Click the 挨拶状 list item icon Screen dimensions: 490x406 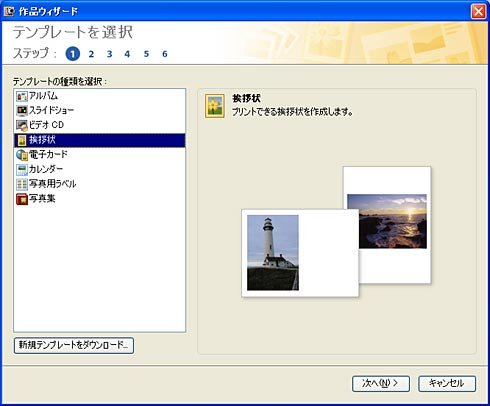(x=22, y=140)
